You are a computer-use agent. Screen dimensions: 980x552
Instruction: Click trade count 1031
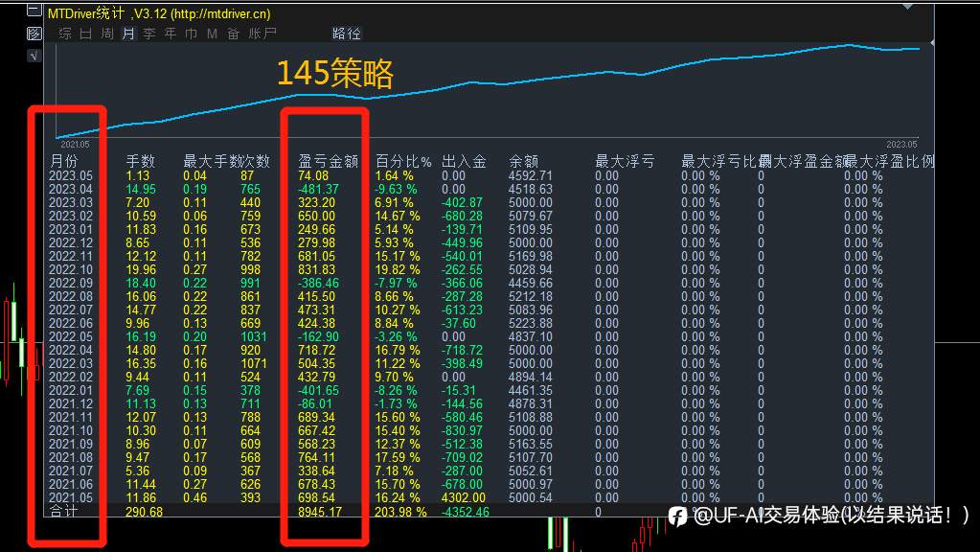coord(254,336)
